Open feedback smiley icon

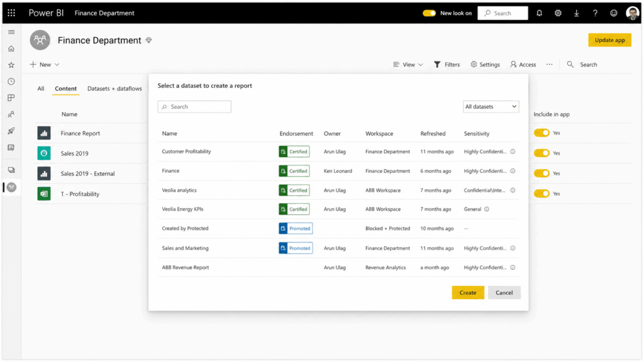click(614, 13)
